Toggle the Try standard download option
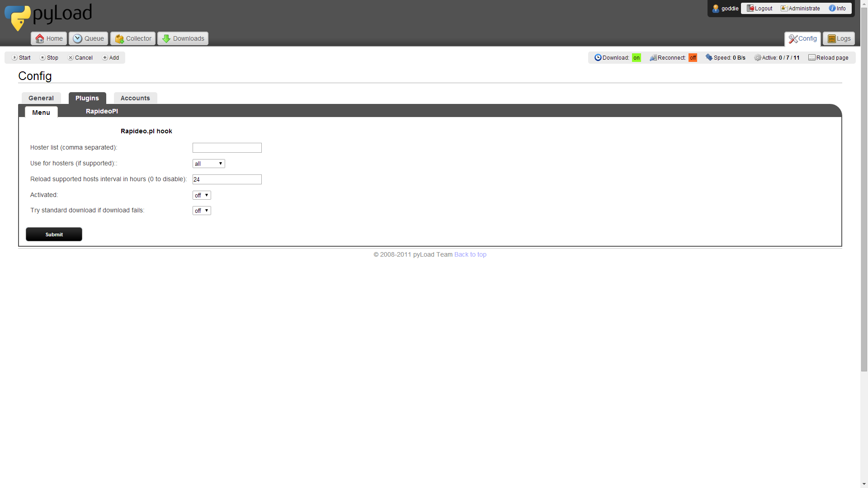 [x=201, y=210]
